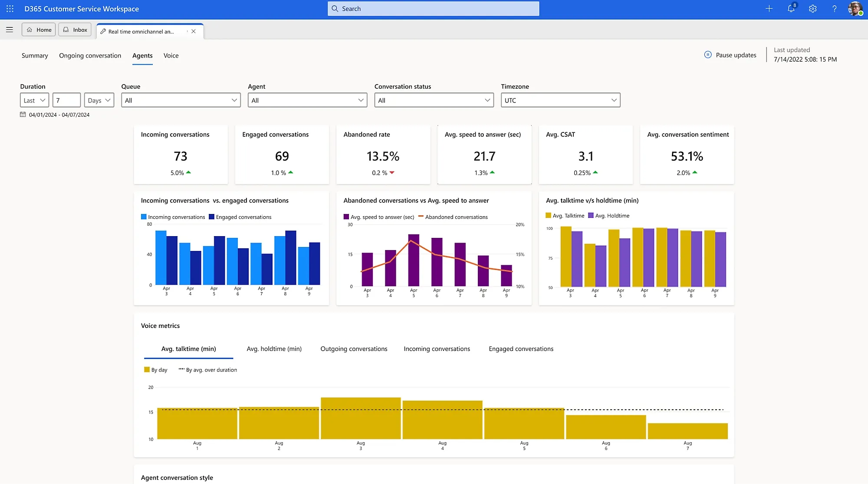The image size is (868, 484).
Task: Switch to the Ongoing conversation tab
Action: coord(90,56)
